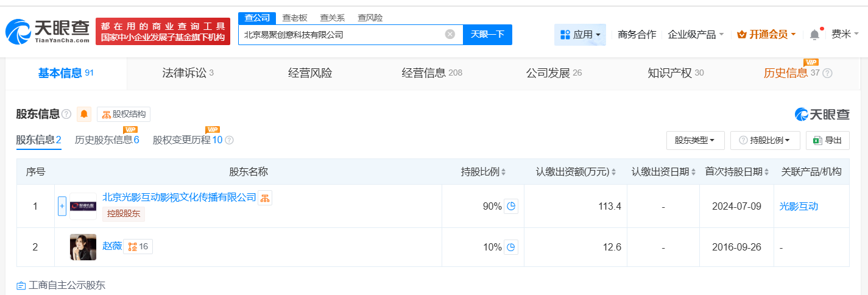Click 赵薇's profile photo thumbnail
Screen dimensions: 868x295
coord(83,247)
